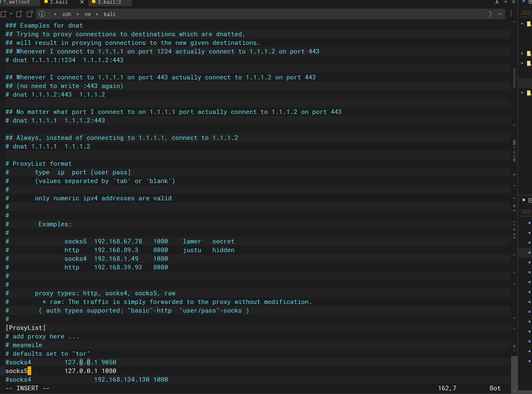
Task: Click the 'Examples:' comment line
Action: point(55,224)
